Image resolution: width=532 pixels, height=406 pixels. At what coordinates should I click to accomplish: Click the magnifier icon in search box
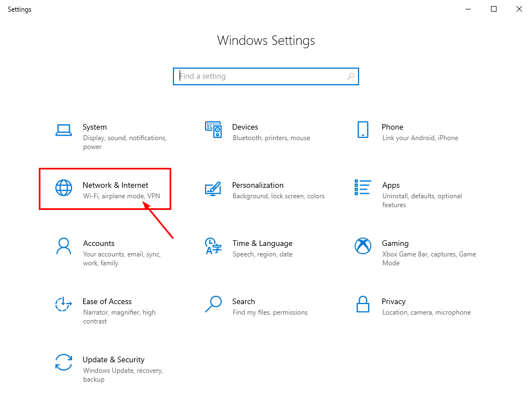(x=350, y=76)
